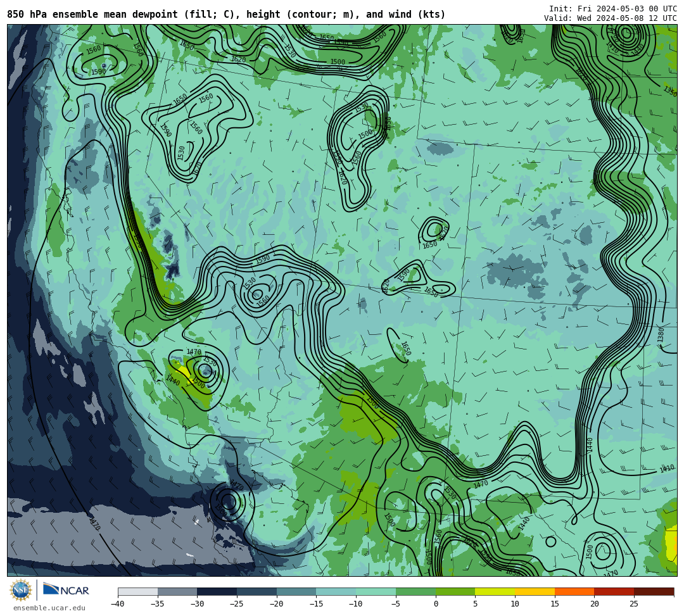Click the 0 colorbar tick label
684x616 pixels.
(436, 604)
